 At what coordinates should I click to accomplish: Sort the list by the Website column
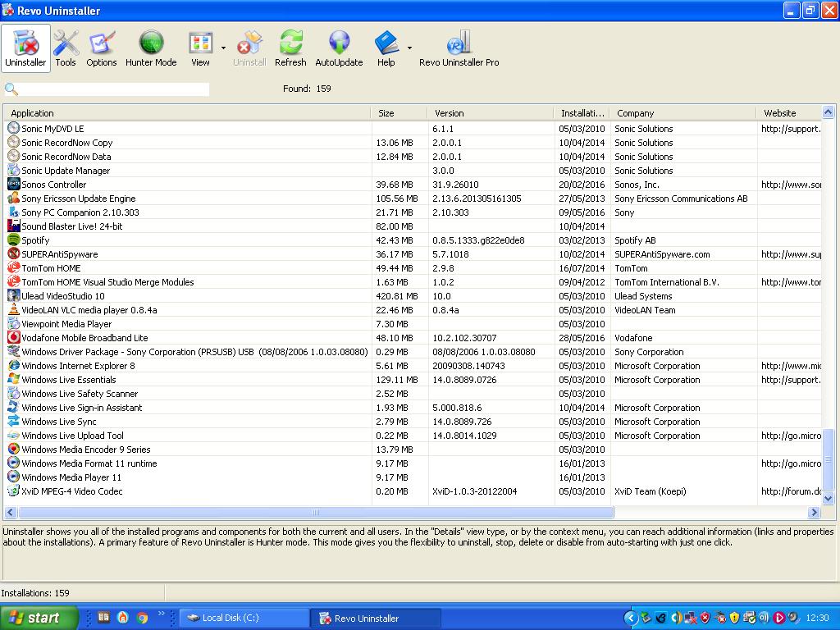click(x=788, y=113)
